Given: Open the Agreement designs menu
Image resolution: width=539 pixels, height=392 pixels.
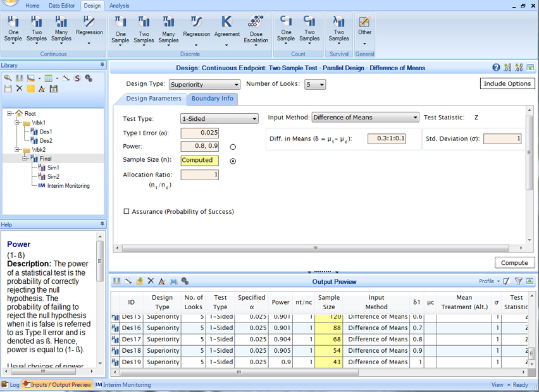Looking at the screenshot, I should click(x=227, y=31).
